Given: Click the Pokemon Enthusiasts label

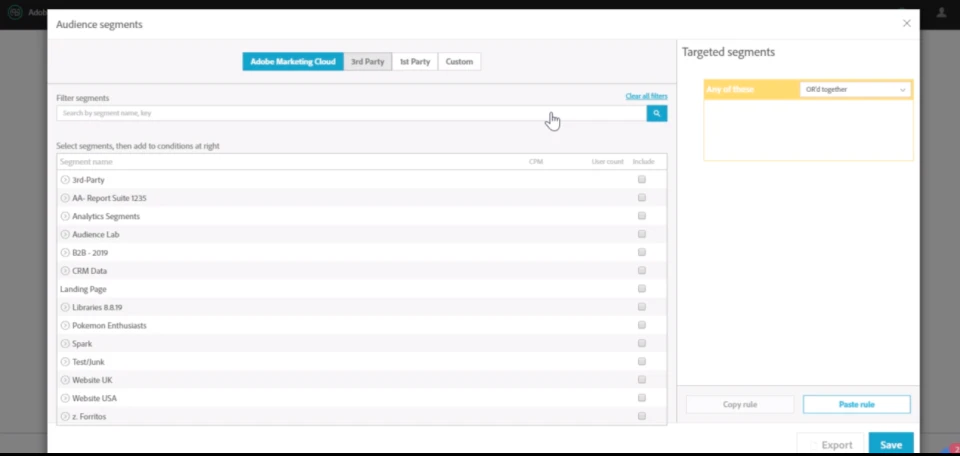Looking at the screenshot, I should pos(109,326).
